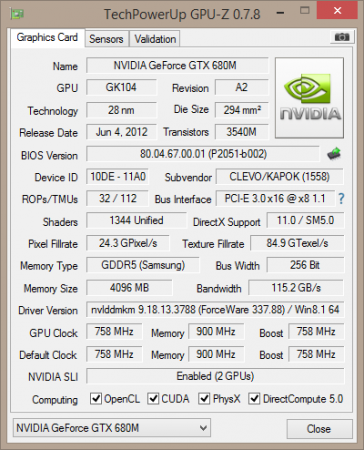Switch to the Sensors tab
This screenshot has height=450, width=364.
[106, 39]
